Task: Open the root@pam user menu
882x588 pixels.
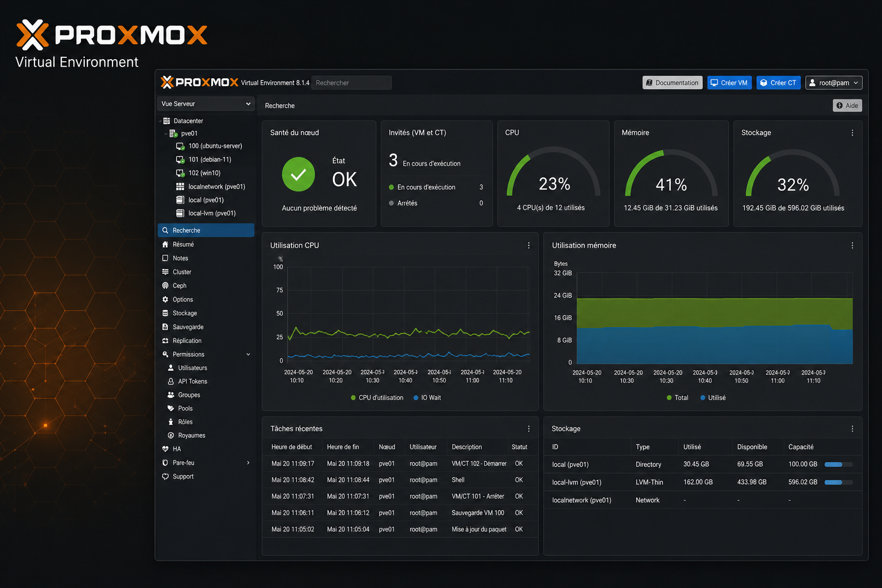Action: [834, 83]
